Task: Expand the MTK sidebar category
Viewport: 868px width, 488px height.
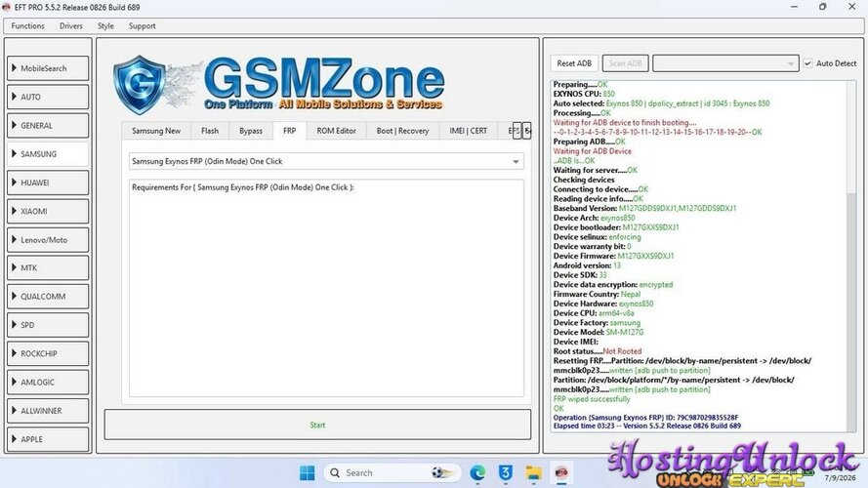Action: 48,267
